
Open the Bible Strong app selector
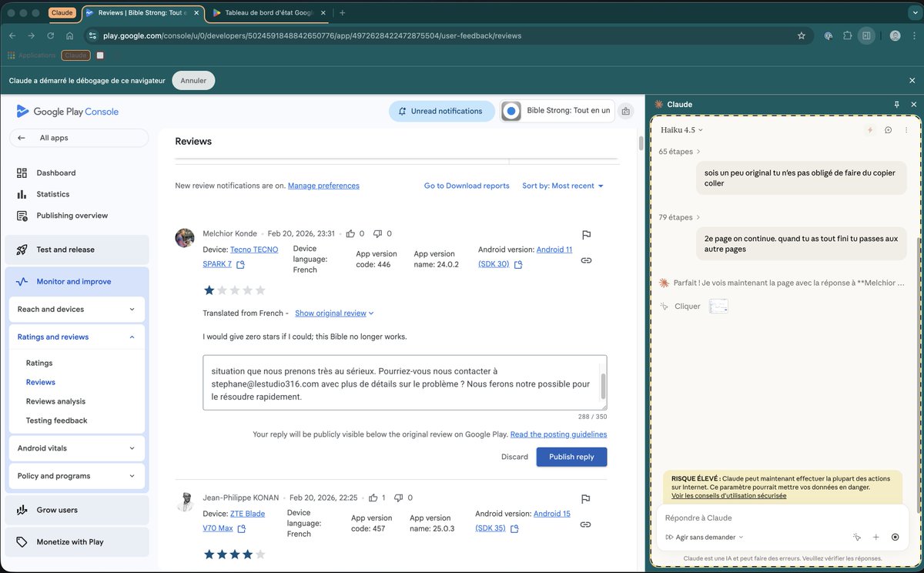tap(557, 111)
